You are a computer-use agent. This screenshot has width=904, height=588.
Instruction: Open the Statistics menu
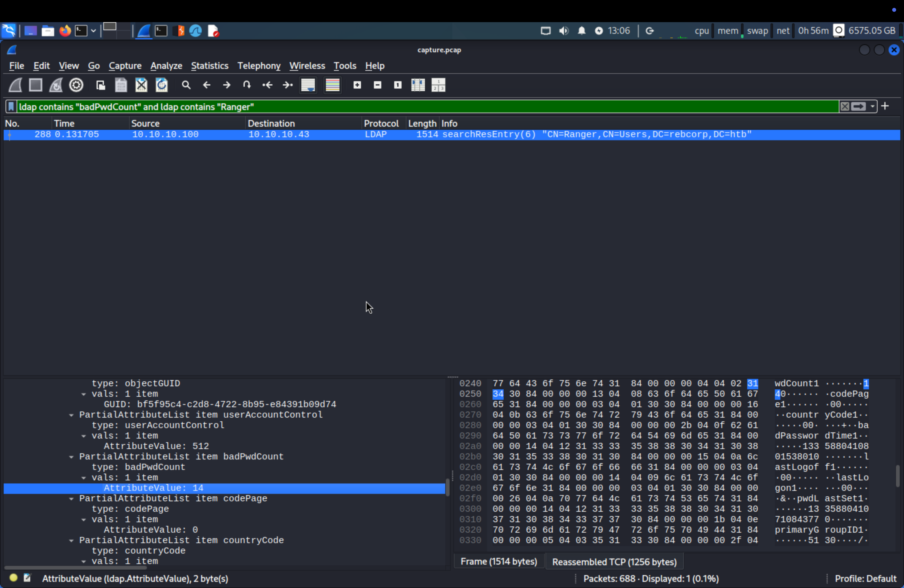point(210,66)
